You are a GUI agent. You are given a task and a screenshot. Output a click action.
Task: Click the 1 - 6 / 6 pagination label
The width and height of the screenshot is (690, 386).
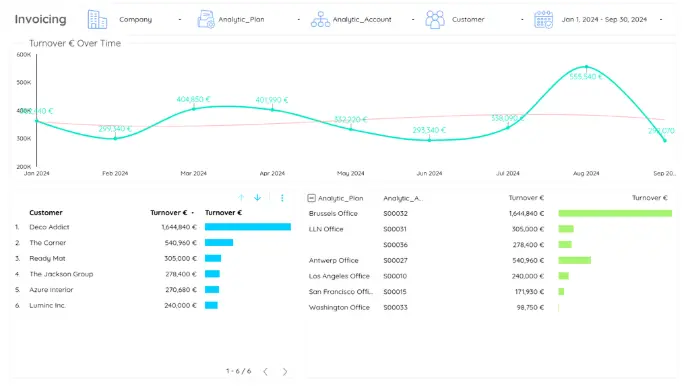point(239,371)
